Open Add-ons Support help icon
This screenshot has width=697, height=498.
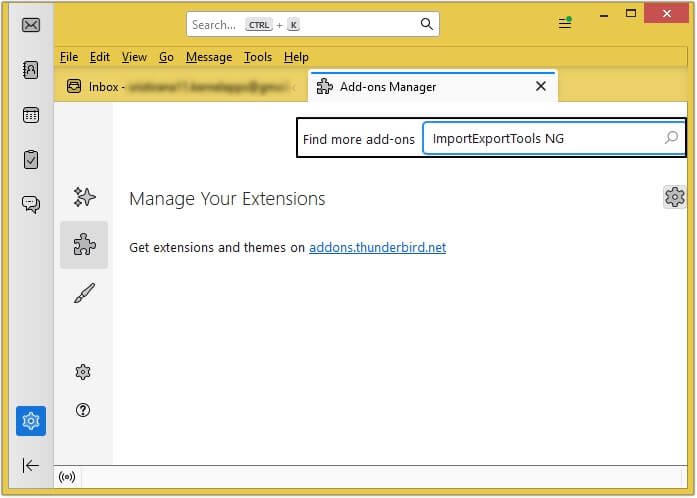(83, 410)
